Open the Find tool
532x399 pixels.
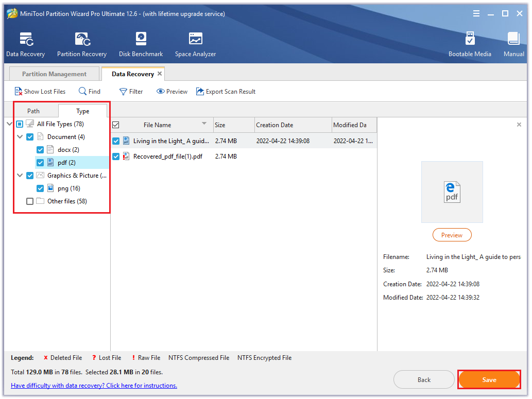(x=90, y=92)
